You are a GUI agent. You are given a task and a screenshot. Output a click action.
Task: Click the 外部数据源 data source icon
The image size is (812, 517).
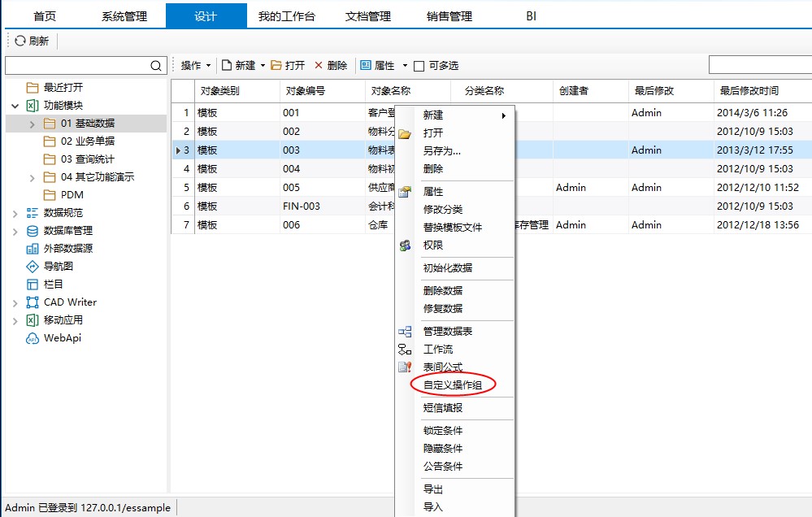[x=33, y=249]
